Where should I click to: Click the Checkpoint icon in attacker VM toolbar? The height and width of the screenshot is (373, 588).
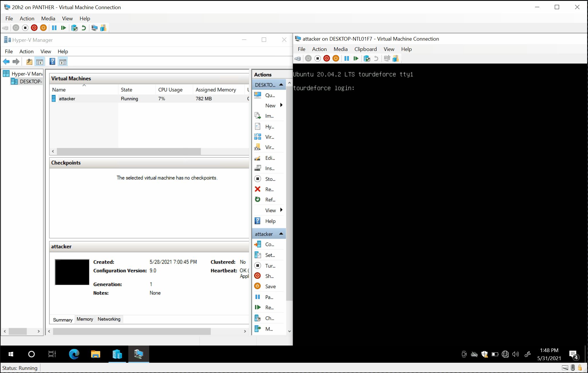point(367,58)
